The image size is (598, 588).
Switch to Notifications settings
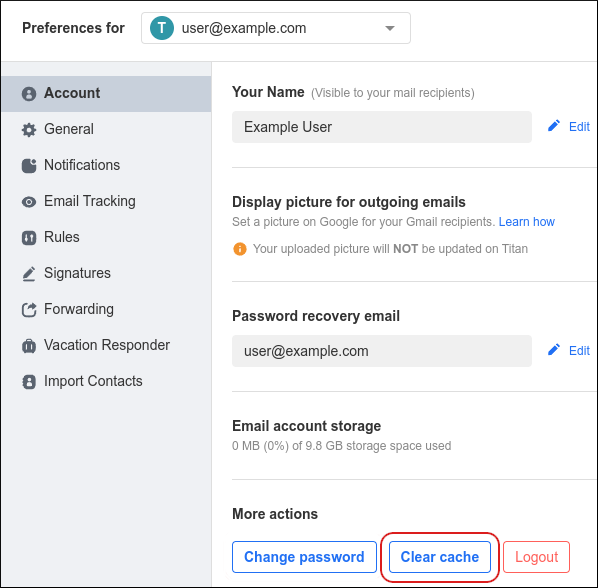(106, 165)
